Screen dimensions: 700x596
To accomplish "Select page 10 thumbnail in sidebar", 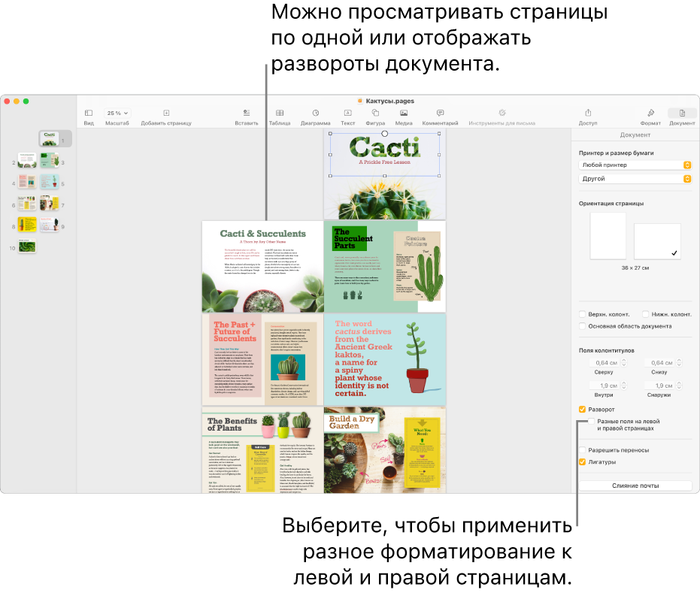I will pos(27,246).
